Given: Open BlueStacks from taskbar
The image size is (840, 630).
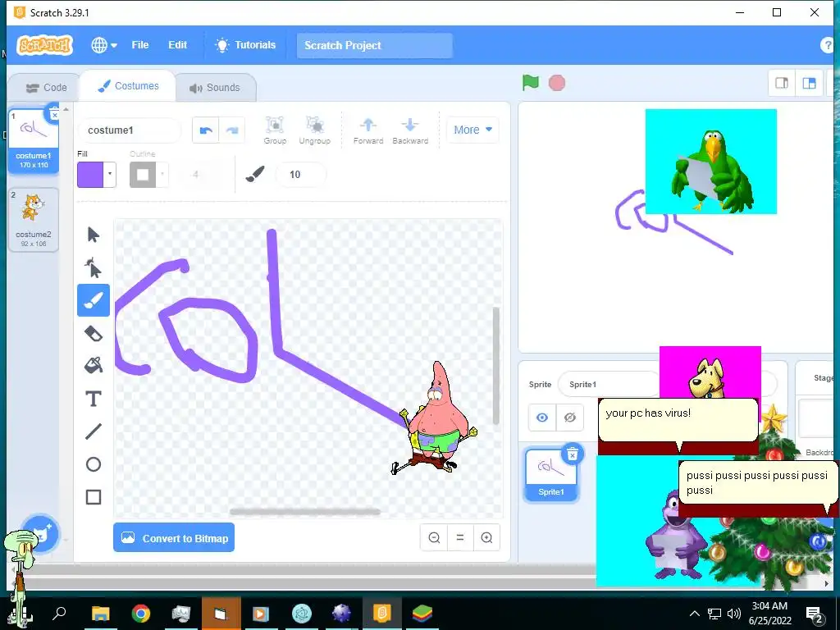Looking at the screenshot, I should [x=422, y=613].
